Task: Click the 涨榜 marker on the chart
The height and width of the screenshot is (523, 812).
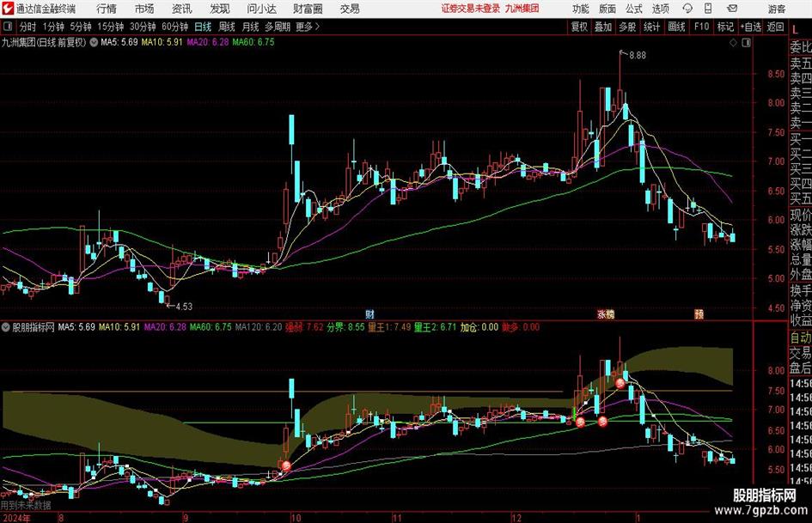Action: coord(606,313)
